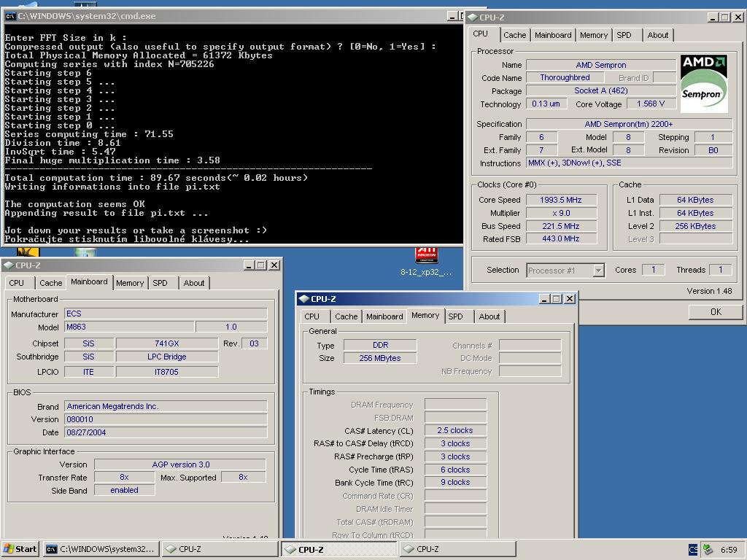Close the Mainboard CPU-Z window
Screen dimensions: 747x560
[x=274, y=265]
